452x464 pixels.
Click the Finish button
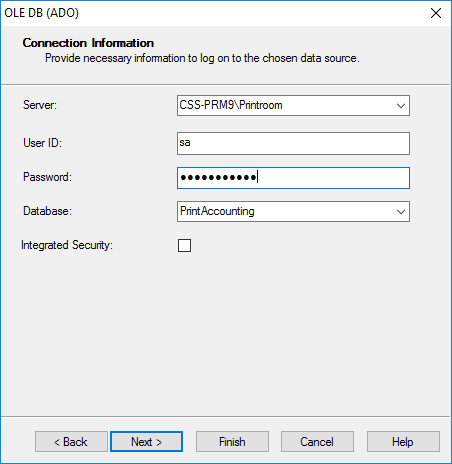[x=232, y=442]
